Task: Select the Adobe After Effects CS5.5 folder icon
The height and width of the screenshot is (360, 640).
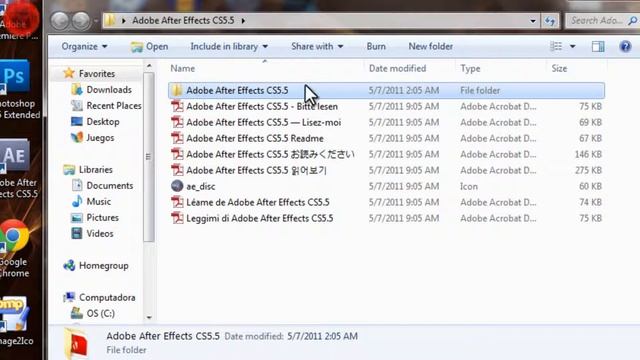Action: coord(177,91)
